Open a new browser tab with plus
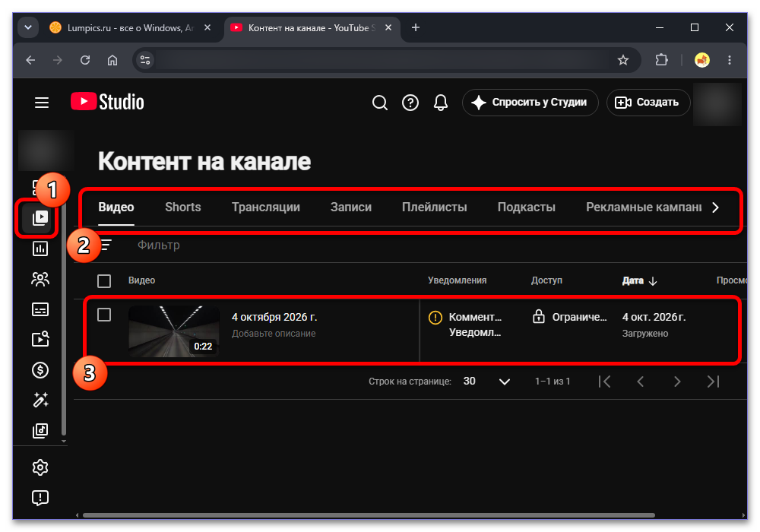 (416, 27)
